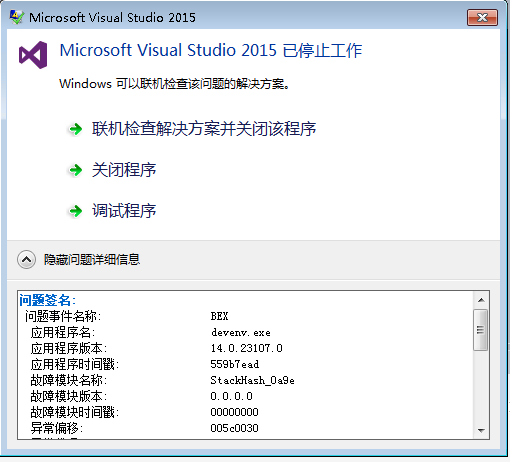510x462 pixels.
Task: Click the StackHash_0a9e fault module value
Action: point(252,380)
